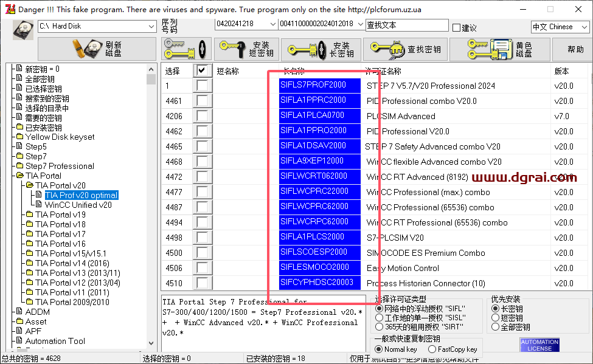Expand TIA Portal v13 (2013/11) folder
Screen dimensions: 593x364
(x=78, y=273)
